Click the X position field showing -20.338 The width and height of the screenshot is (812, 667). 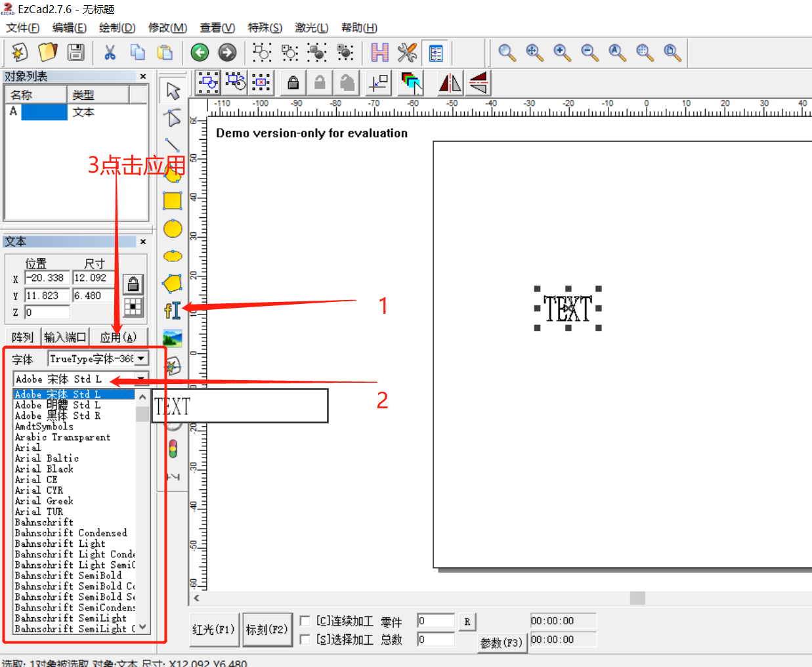coord(47,278)
